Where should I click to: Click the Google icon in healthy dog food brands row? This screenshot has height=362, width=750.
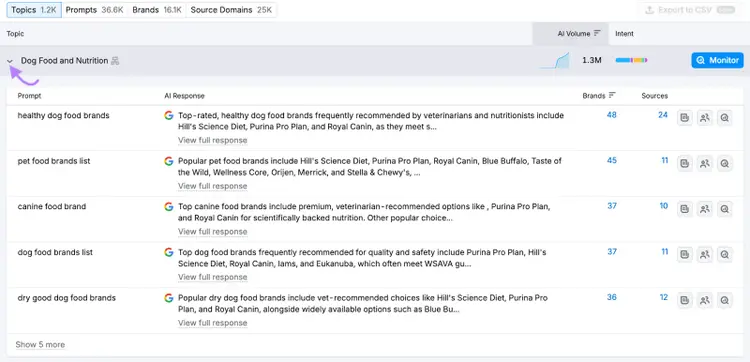[x=169, y=115]
